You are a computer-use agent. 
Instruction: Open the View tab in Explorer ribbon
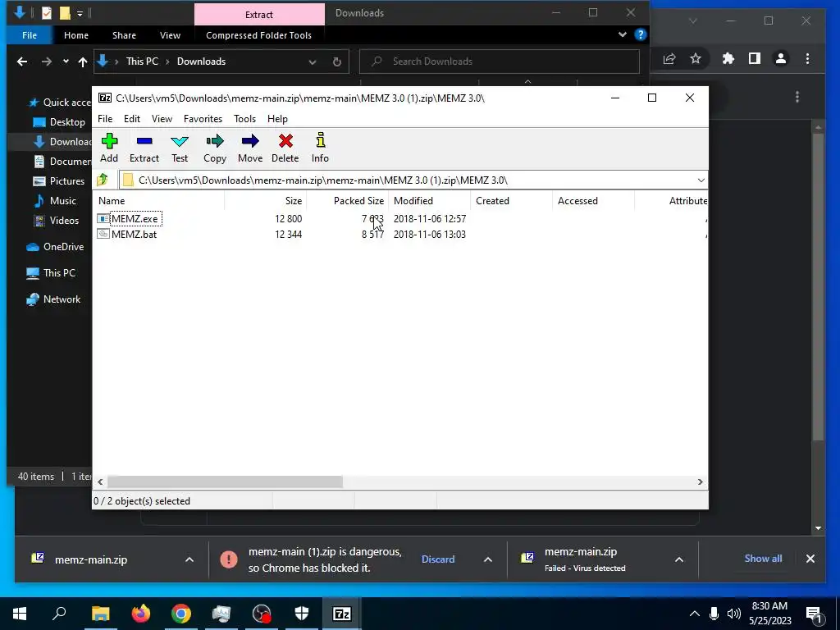tap(171, 35)
